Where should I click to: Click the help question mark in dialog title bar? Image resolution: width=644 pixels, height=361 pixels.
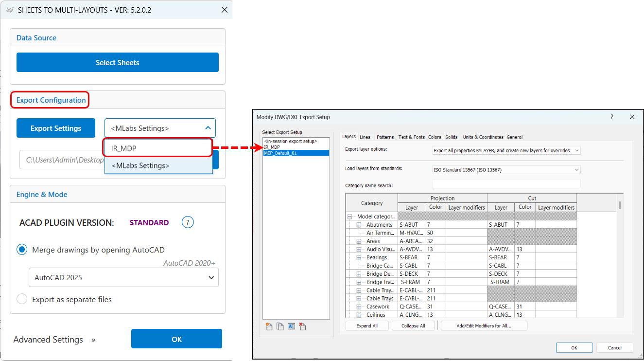click(x=611, y=117)
